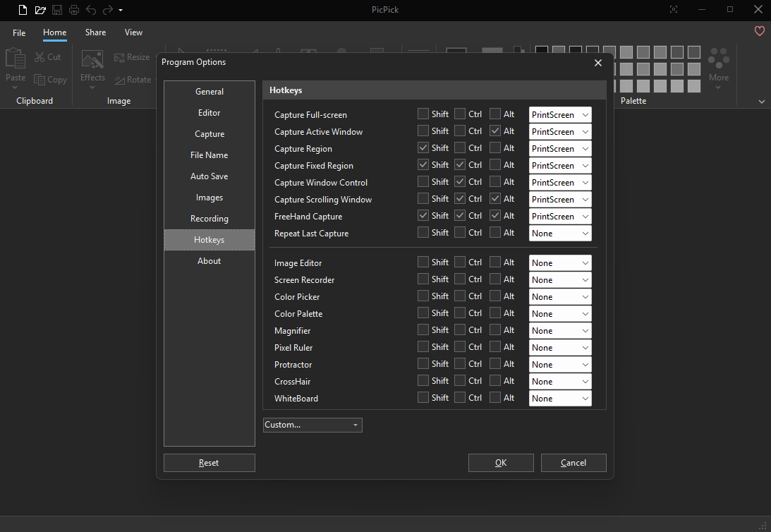
Task: Click the Reset button
Action: coord(209,463)
